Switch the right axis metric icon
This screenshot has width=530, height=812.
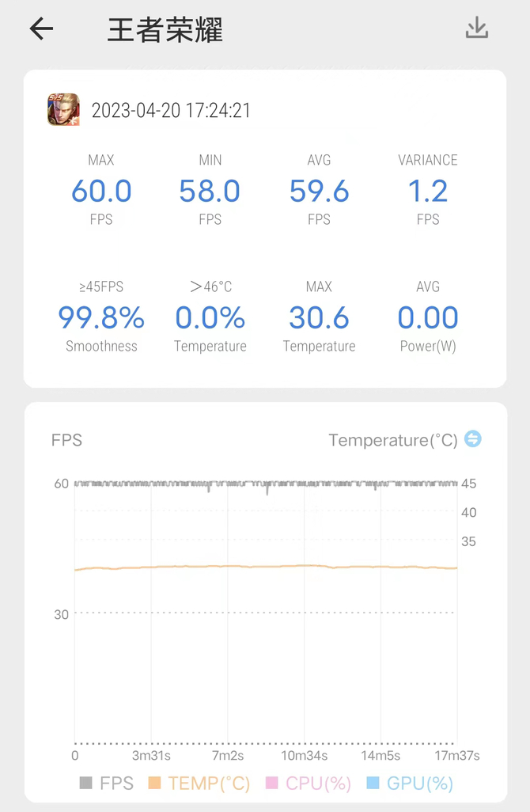tap(473, 438)
